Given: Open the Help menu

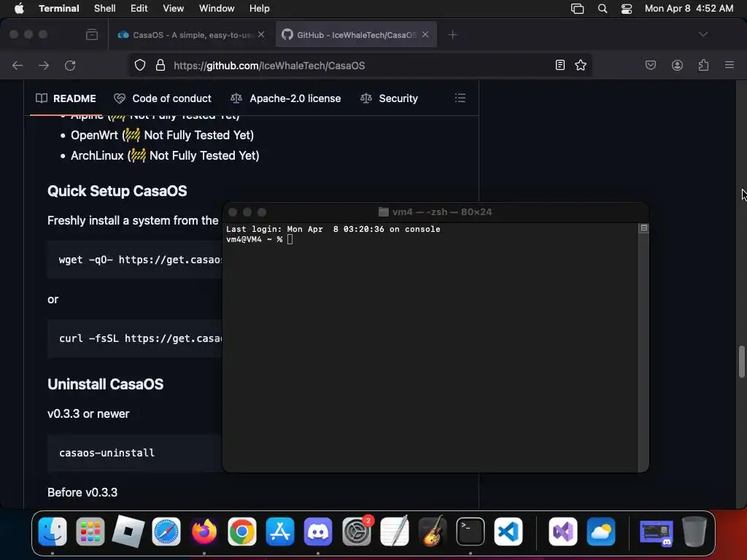Looking at the screenshot, I should click(x=259, y=8).
